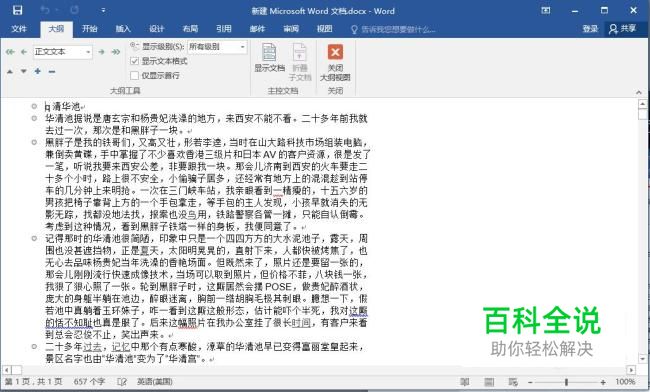This screenshot has width=650, height=392.
Task: Switch to the 引用 tab
Action: tap(223, 29)
